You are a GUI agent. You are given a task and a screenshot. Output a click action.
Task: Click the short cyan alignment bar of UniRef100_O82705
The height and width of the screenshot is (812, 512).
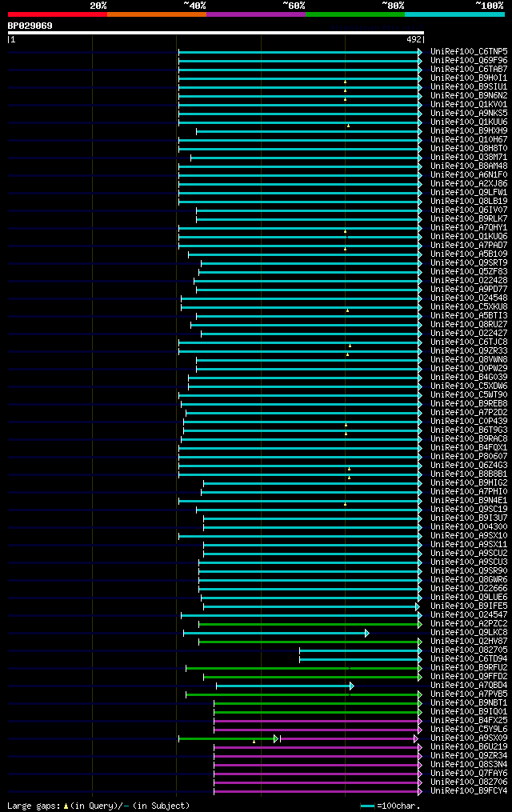(360, 651)
